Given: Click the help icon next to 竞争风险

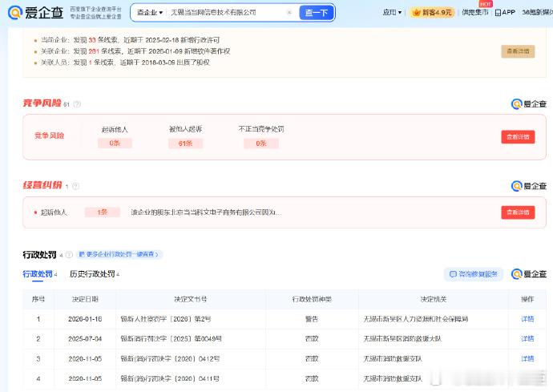Looking at the screenshot, I should (x=77, y=104).
